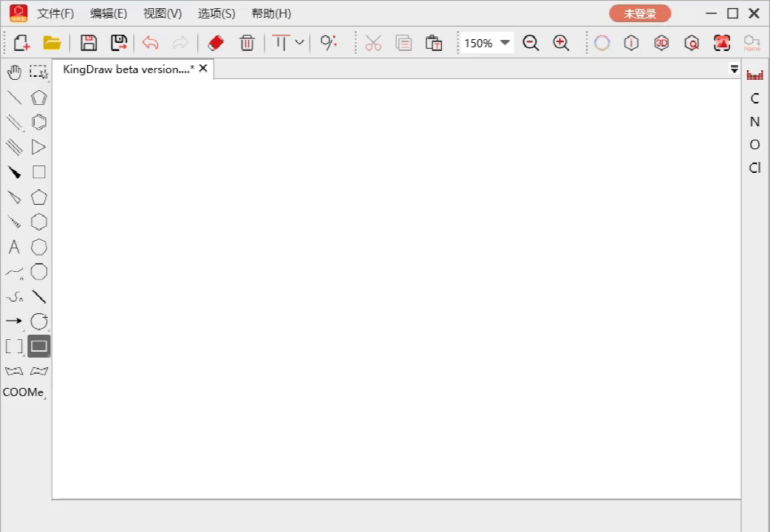Select the left curved chair shape tool

14,371
